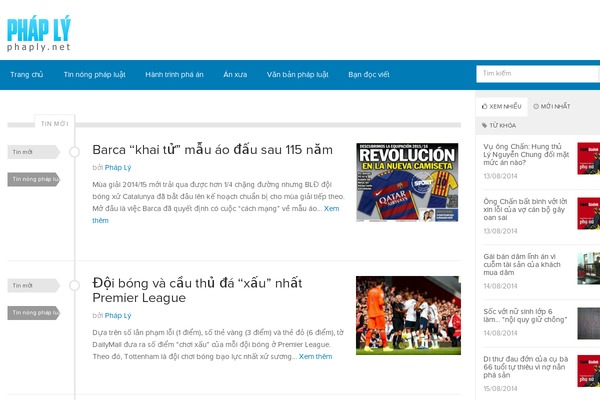Switch to the Xem nhiều tab
The width and height of the screenshot is (600, 400).
tap(502, 106)
